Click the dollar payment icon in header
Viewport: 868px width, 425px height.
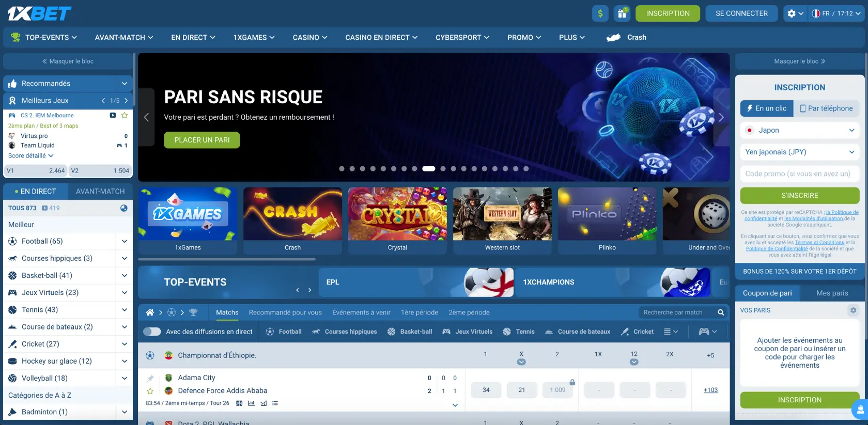click(600, 13)
